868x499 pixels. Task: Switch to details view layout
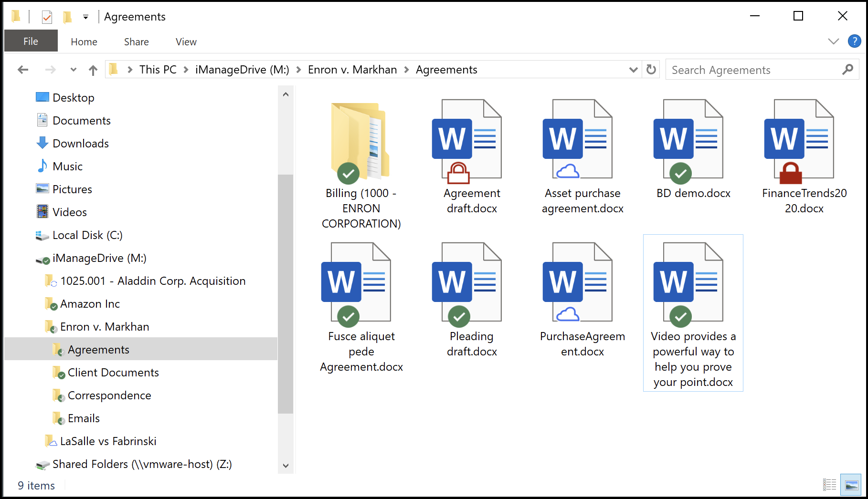829,485
